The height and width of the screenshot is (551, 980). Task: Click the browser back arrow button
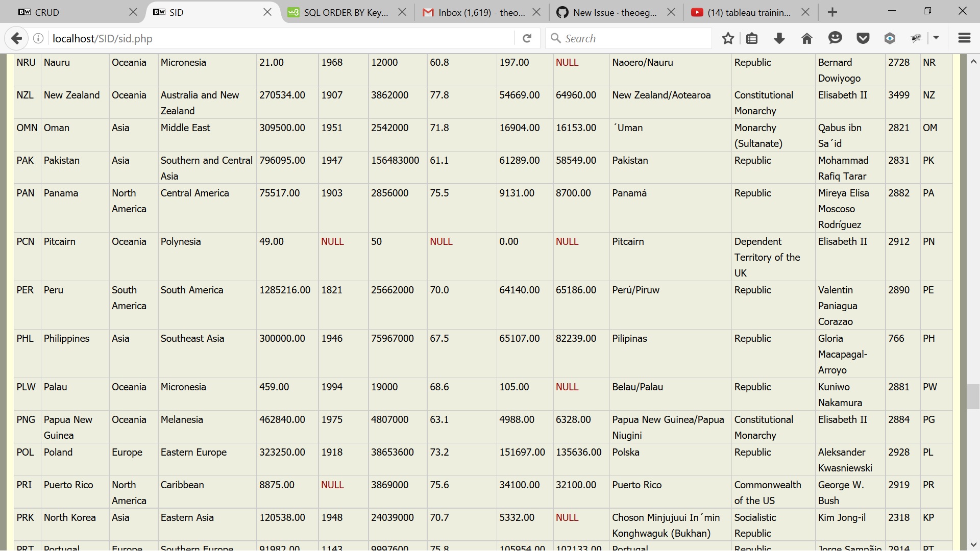[16, 38]
